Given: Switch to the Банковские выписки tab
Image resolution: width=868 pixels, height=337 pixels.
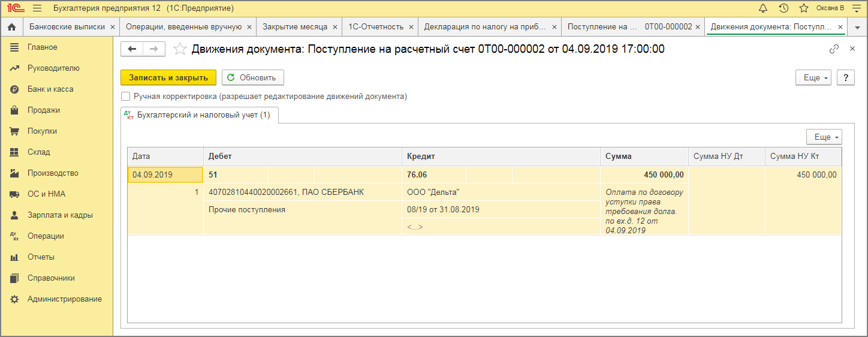Looking at the screenshot, I should 67,27.
